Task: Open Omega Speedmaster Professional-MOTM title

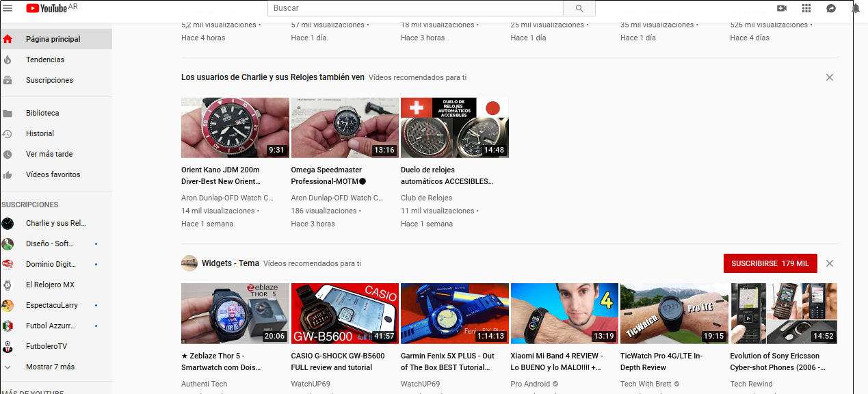Action: point(329,176)
